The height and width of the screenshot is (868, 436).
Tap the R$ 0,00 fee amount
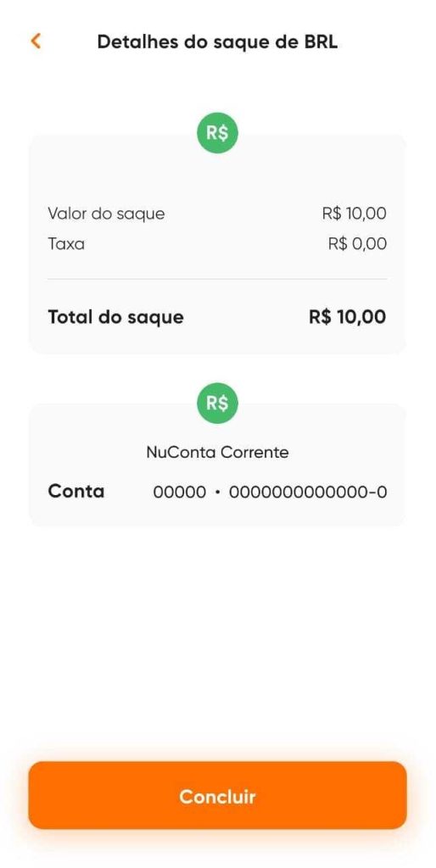pos(357,244)
